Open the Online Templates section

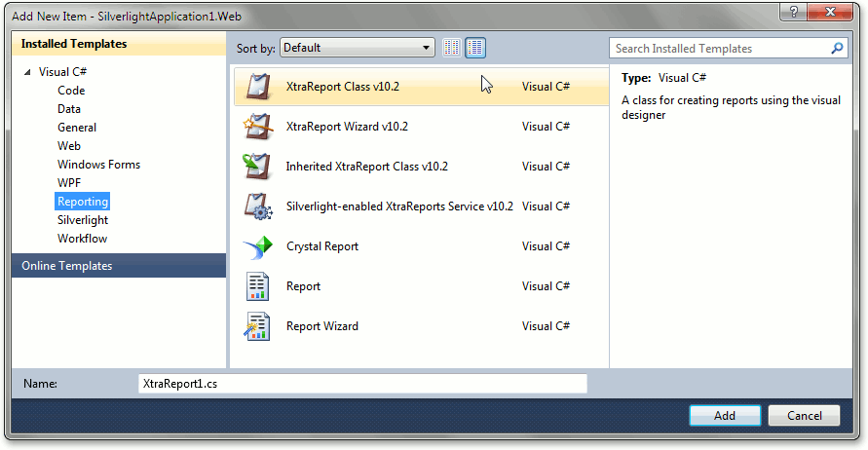click(119, 266)
